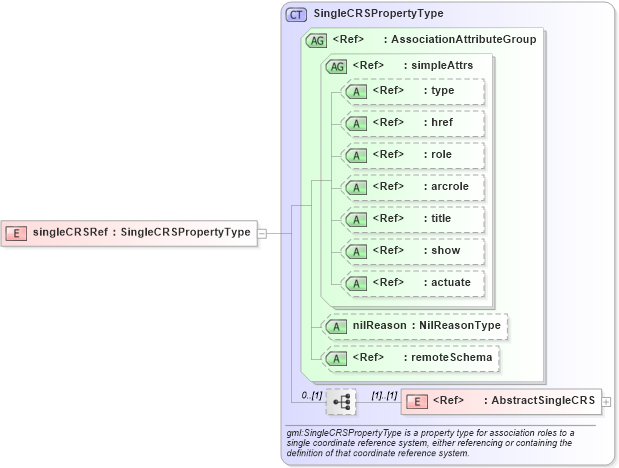Select 'singleCRSRef : SingleCRSPropertyType' label
The image size is (619, 468).
click(142, 232)
